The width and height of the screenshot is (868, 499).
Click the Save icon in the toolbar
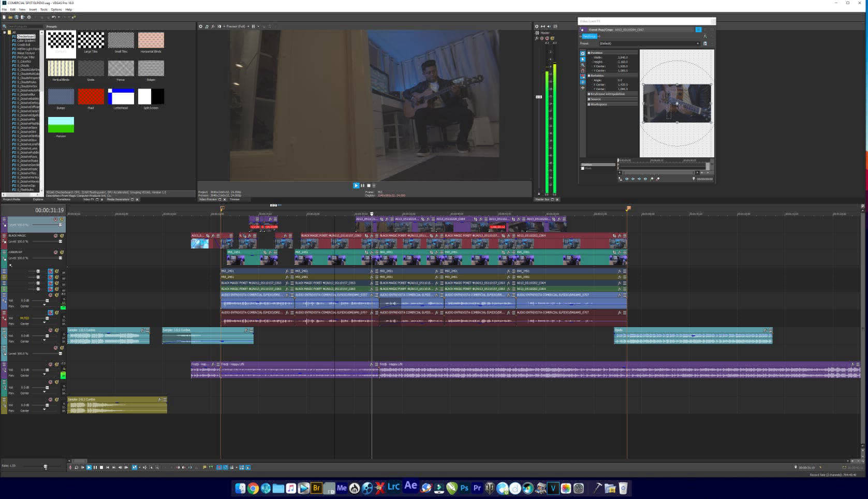(17, 17)
